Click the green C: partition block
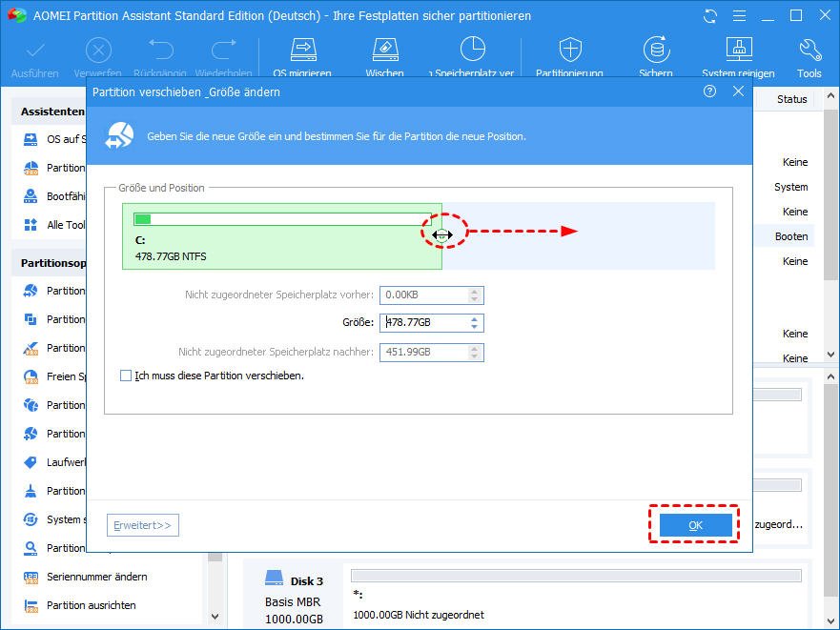This screenshot has height=630, width=840. click(282, 236)
